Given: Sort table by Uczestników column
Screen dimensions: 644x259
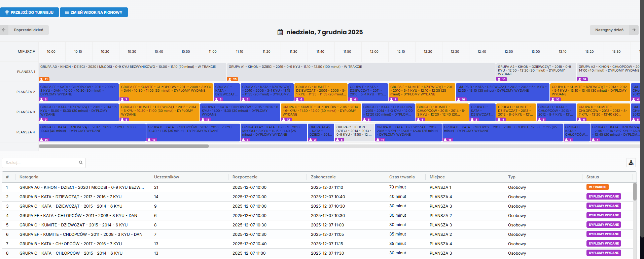Looking at the screenshot, I should click(167, 177).
